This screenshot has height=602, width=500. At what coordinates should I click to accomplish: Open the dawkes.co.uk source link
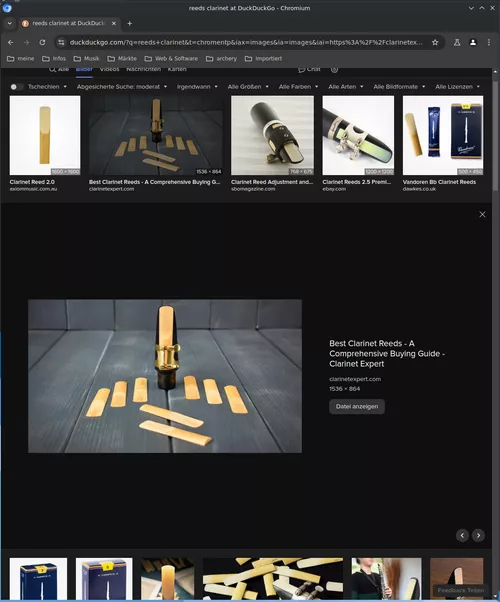[x=419, y=189]
